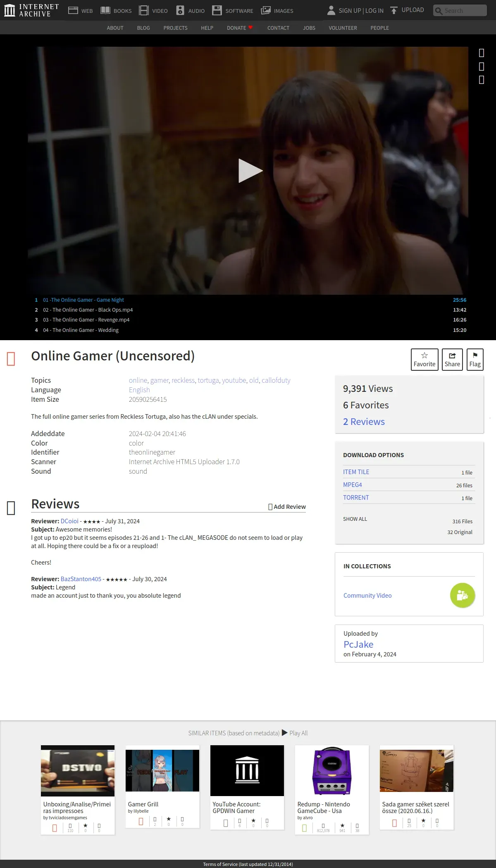Open reviewer BazStanton405 profile
Screen dimensions: 496x868
click(81, 579)
